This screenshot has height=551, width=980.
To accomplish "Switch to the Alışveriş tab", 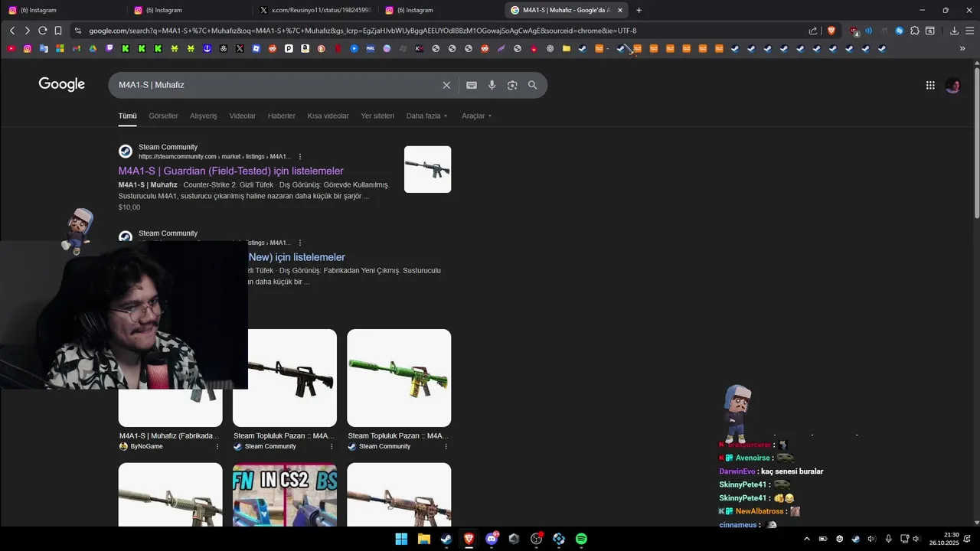I will 204,116.
